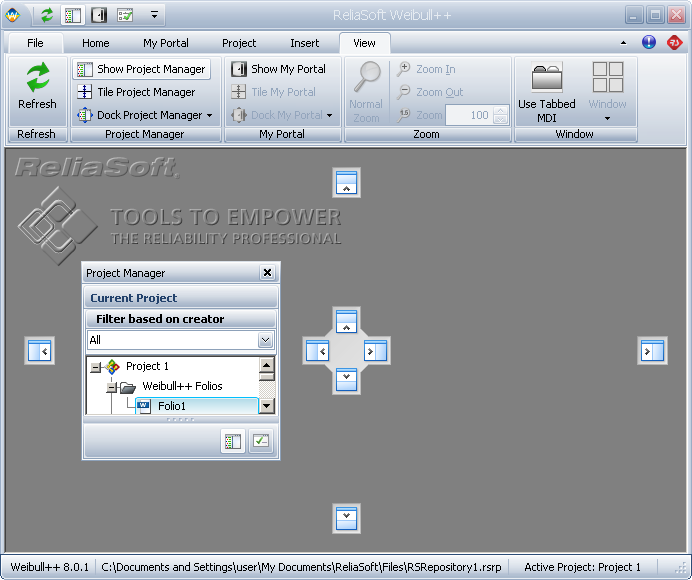Image resolution: width=692 pixels, height=580 pixels.
Task: Click the far right docking guide icon
Action: coord(652,351)
